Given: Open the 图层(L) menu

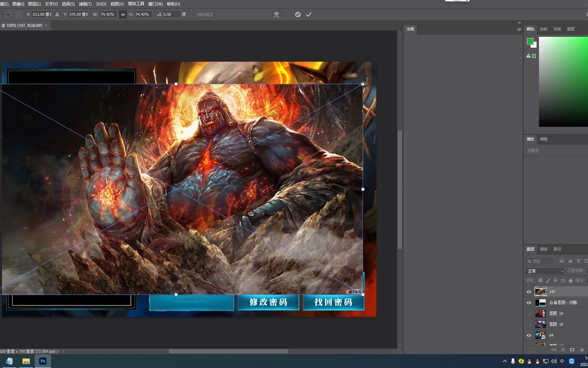Looking at the screenshot, I should (x=34, y=4).
